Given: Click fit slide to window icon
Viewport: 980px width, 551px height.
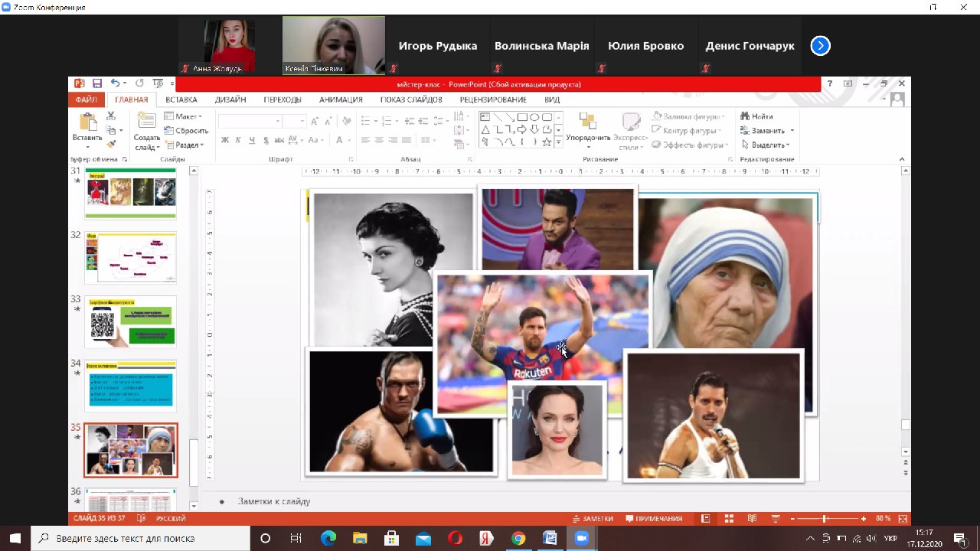Looking at the screenshot, I should click(x=903, y=519).
